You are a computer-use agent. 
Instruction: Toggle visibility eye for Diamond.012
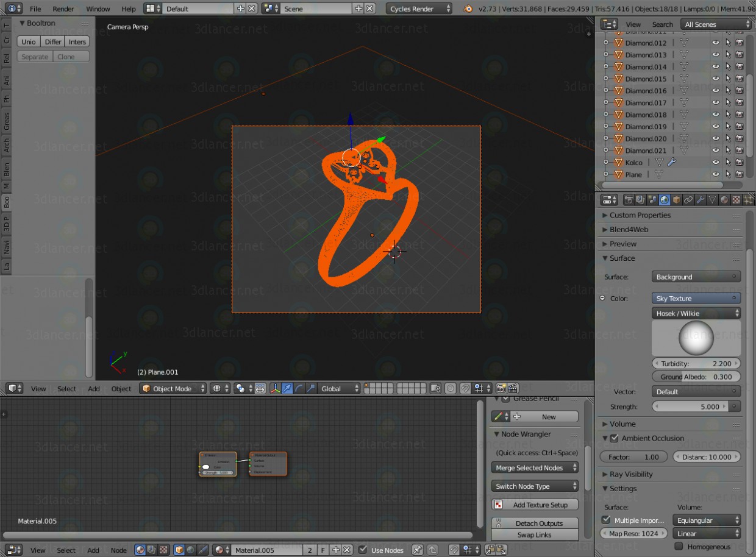click(x=716, y=43)
